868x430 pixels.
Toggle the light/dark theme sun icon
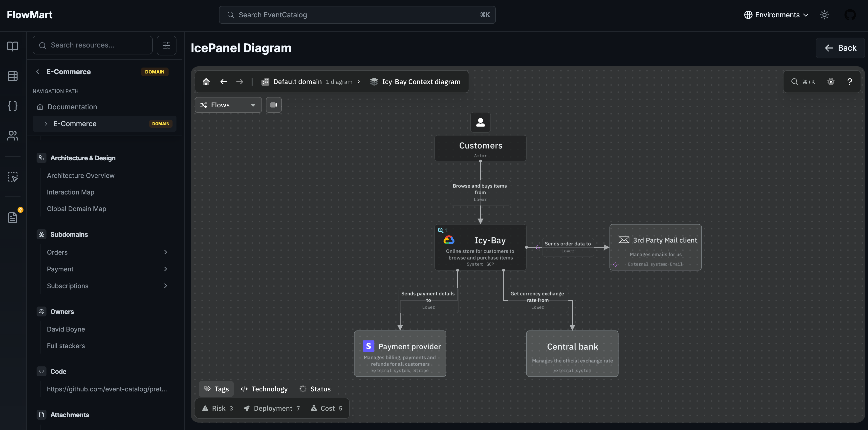824,15
